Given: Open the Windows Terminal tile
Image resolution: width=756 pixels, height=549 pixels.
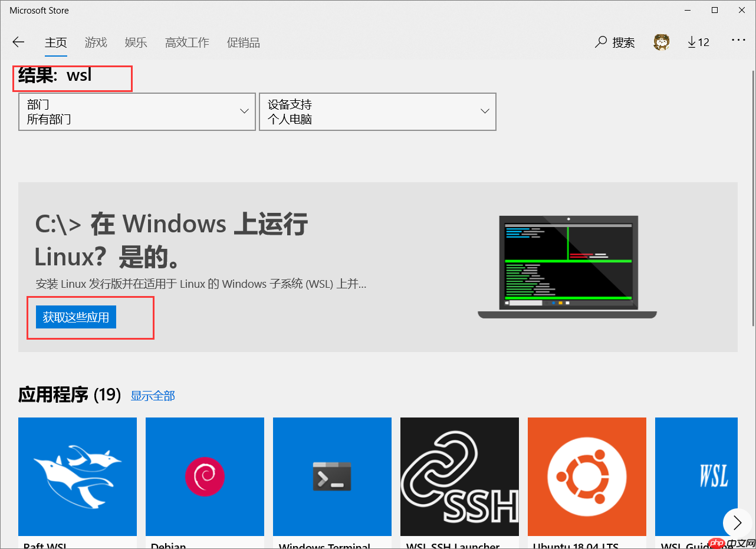Looking at the screenshot, I should (x=332, y=476).
